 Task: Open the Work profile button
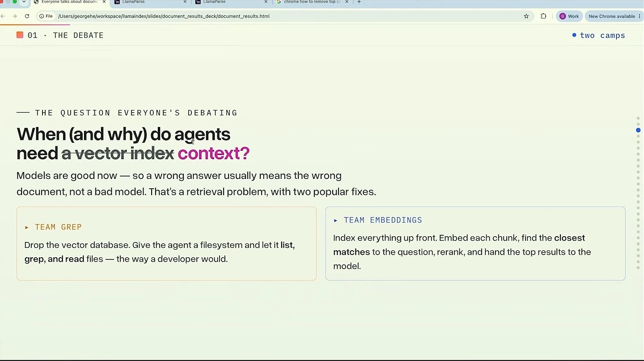pos(569,16)
